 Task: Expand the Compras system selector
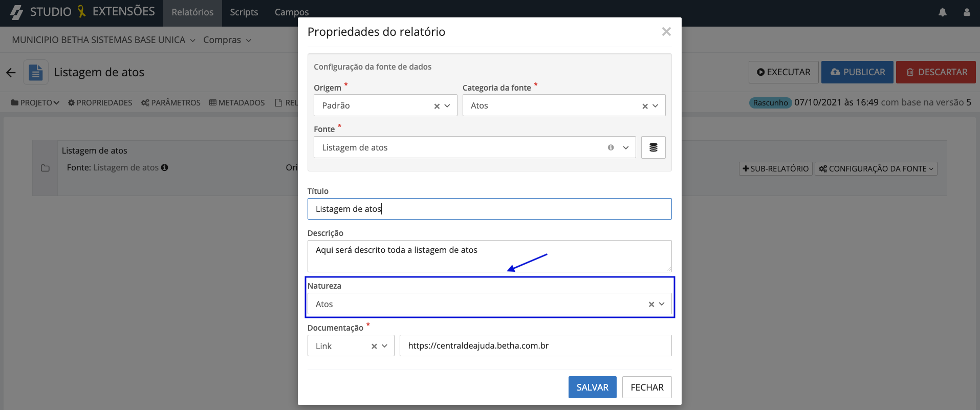coord(227,40)
